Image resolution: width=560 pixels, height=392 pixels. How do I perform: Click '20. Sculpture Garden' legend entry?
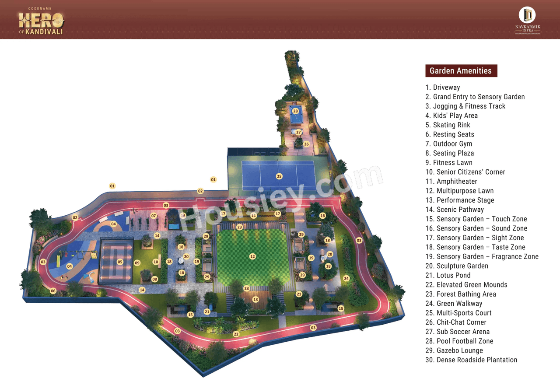[x=457, y=266]
